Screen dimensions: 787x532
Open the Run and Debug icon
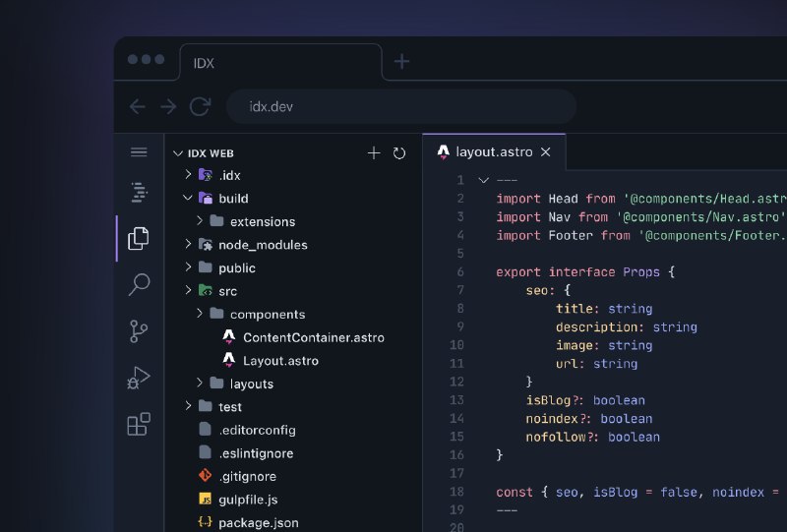coord(139,378)
